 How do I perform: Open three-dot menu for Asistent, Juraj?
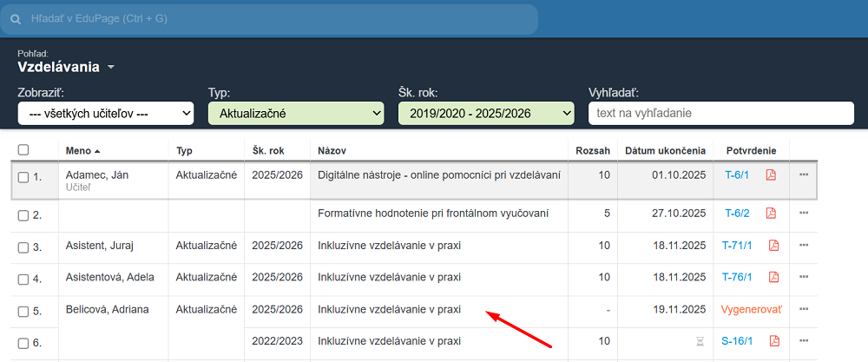[x=804, y=246]
